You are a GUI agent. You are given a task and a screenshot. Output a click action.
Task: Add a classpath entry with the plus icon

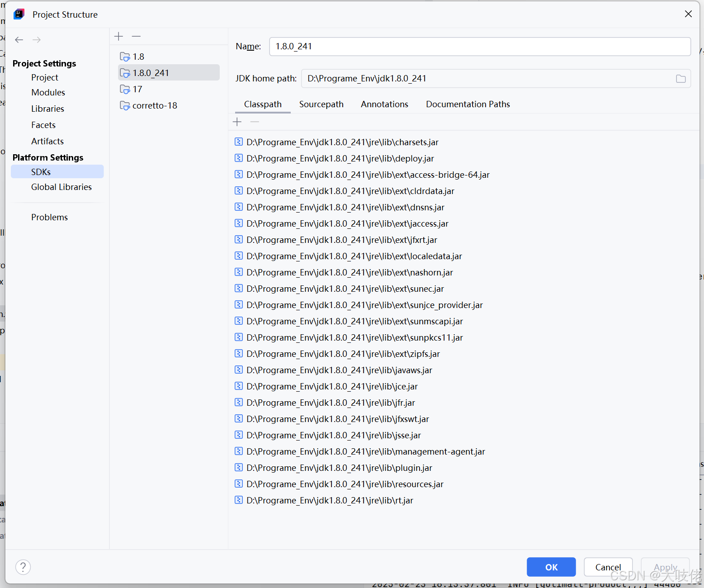(x=237, y=122)
